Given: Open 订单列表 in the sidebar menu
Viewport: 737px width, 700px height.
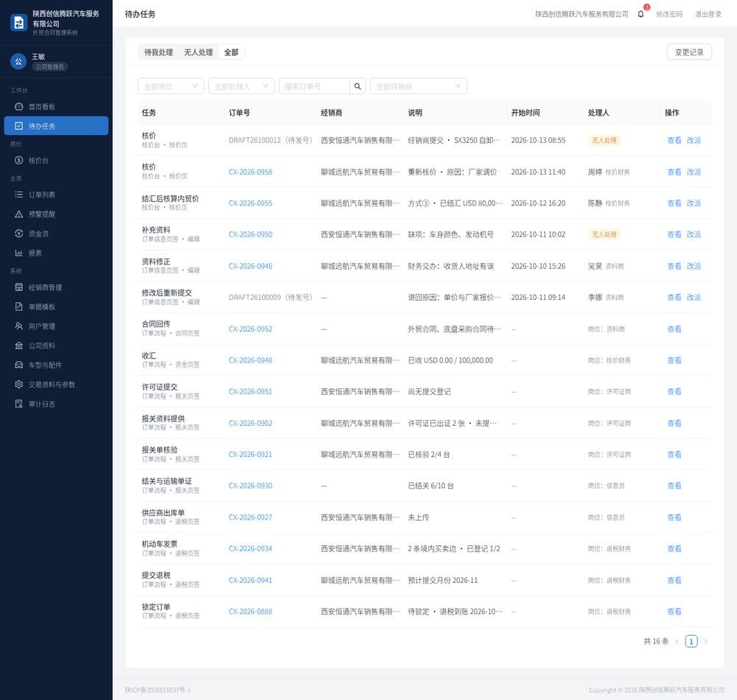Looking at the screenshot, I should pos(56,195).
